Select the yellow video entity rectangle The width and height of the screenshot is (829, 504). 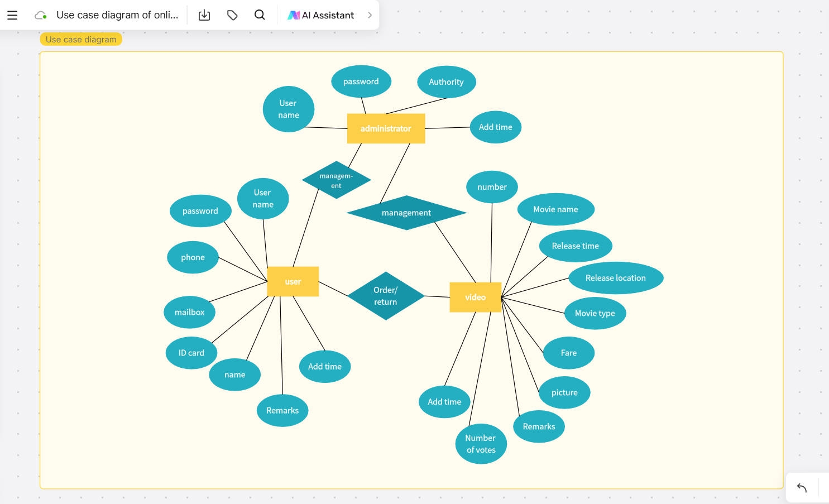(475, 297)
